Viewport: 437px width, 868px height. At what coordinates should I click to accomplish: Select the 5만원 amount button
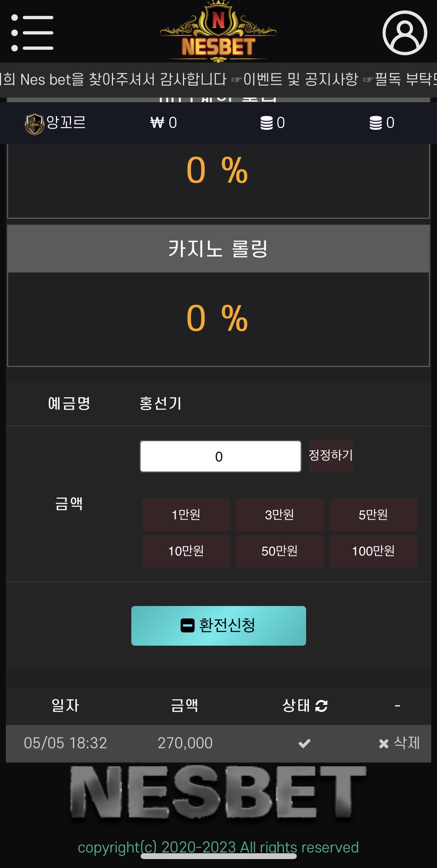[x=373, y=515]
